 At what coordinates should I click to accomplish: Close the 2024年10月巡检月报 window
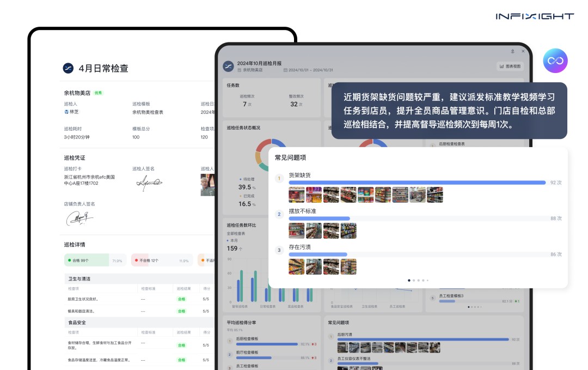(x=523, y=51)
